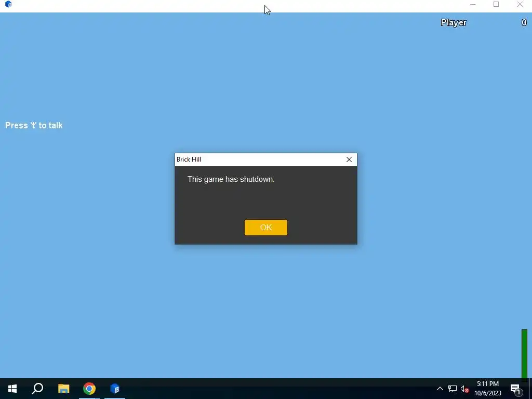Image resolution: width=532 pixels, height=399 pixels.
Task: Minimize the game window
Action: point(473,4)
